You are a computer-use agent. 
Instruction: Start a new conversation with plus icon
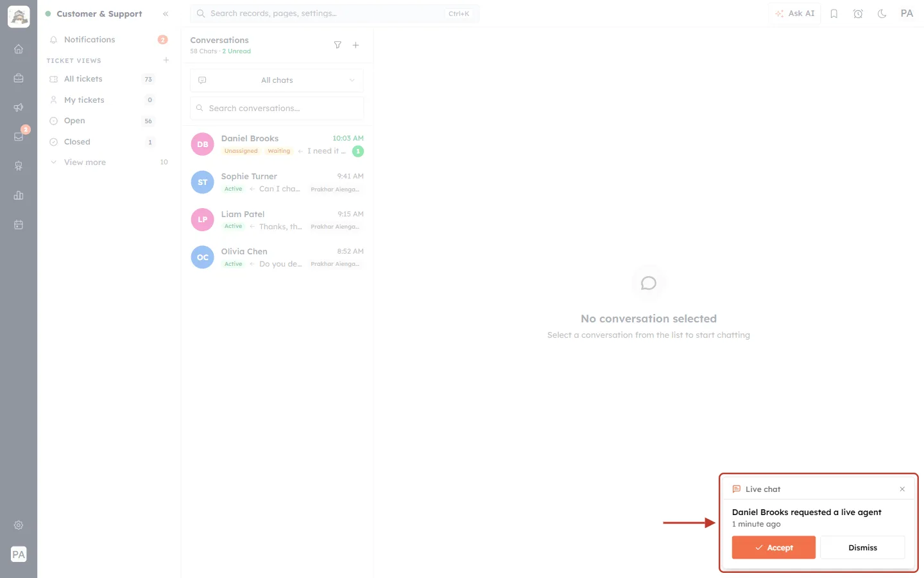coord(355,45)
